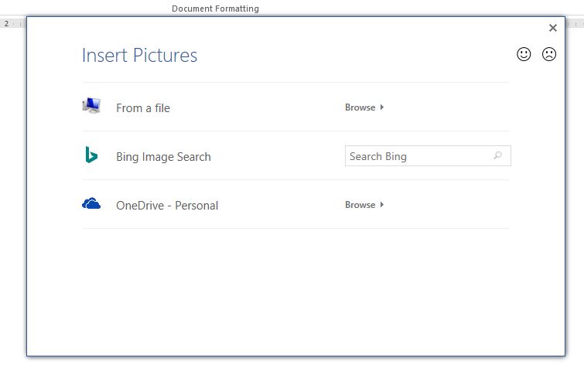Click the ruler marker numbered 2
This screenshot has height=392, width=584.
[x=6, y=24]
